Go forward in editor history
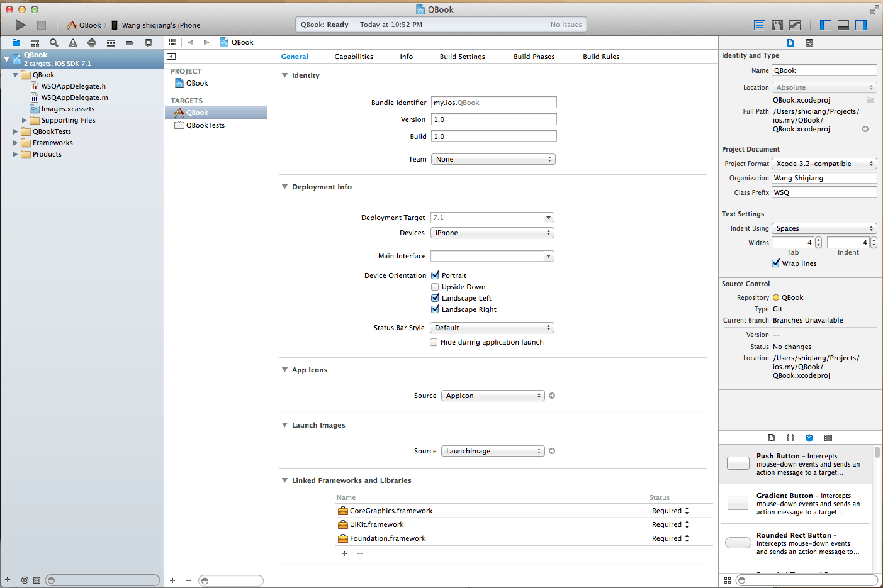This screenshot has width=883, height=588. 206,42
